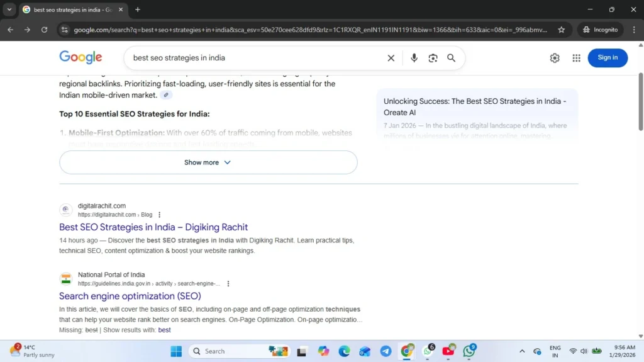Open options menu for National Portal result
Screen dimensions: 644x362
[228, 284]
